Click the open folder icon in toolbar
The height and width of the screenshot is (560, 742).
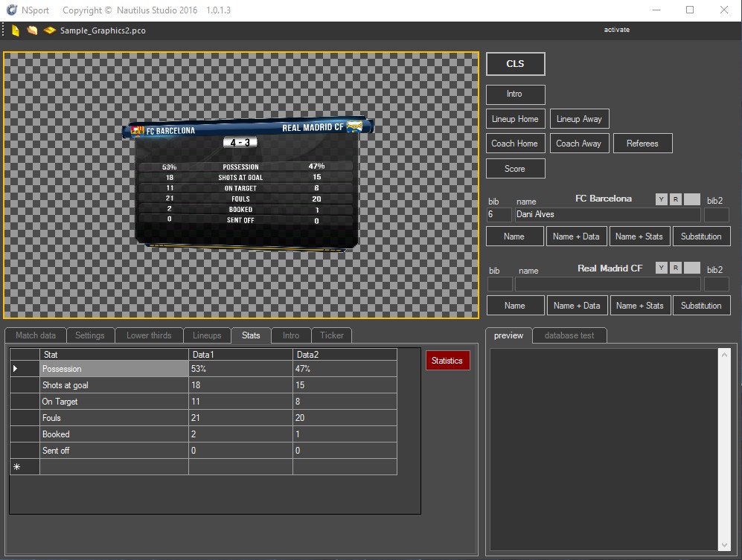pos(32,30)
